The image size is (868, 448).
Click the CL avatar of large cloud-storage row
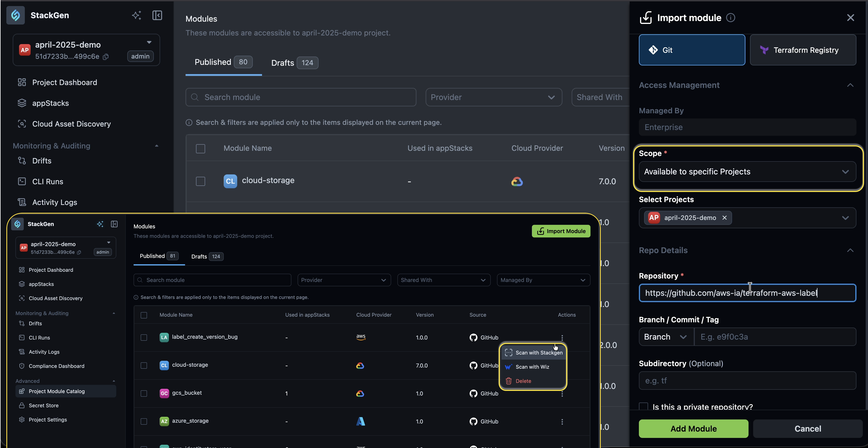[x=230, y=181]
